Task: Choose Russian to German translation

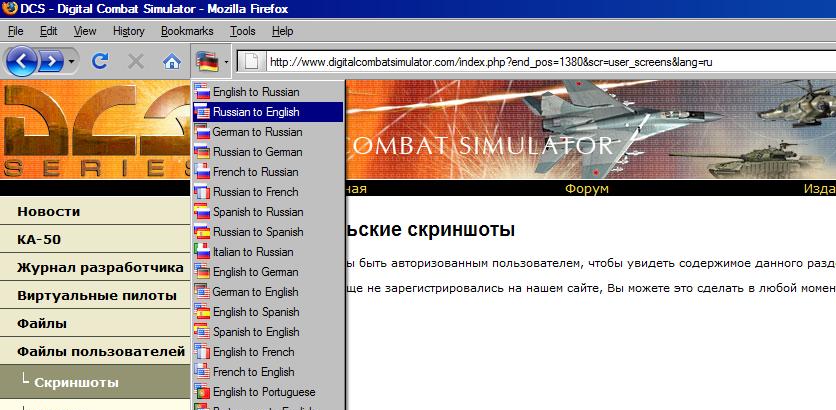Action: (268, 152)
